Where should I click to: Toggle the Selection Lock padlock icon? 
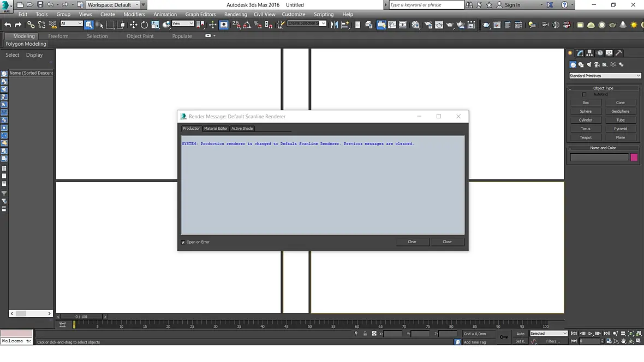(365, 334)
